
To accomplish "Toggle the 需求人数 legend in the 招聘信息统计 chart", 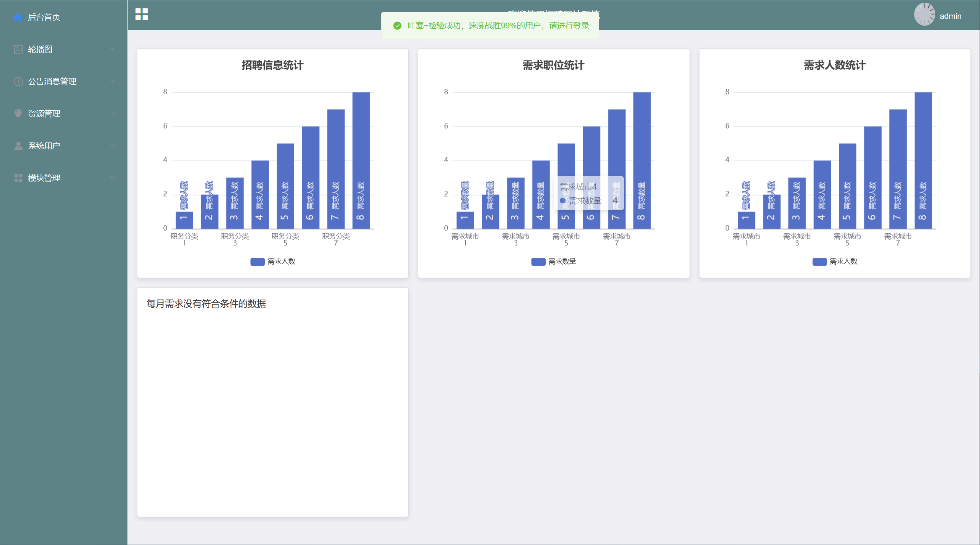I will coord(281,262).
